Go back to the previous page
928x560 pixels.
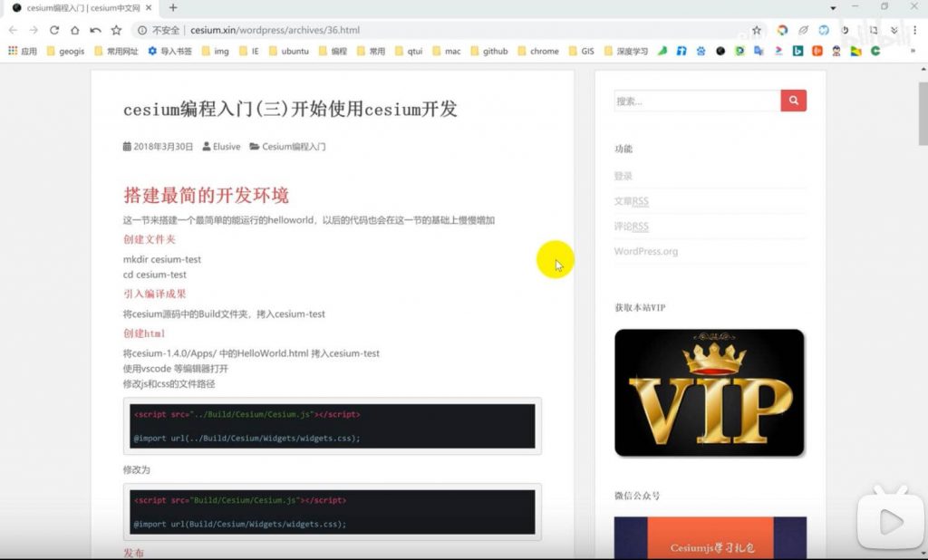click(x=13, y=30)
